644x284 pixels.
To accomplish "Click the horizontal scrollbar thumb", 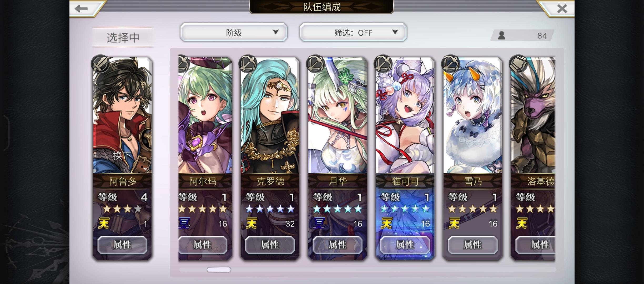I will click(219, 270).
